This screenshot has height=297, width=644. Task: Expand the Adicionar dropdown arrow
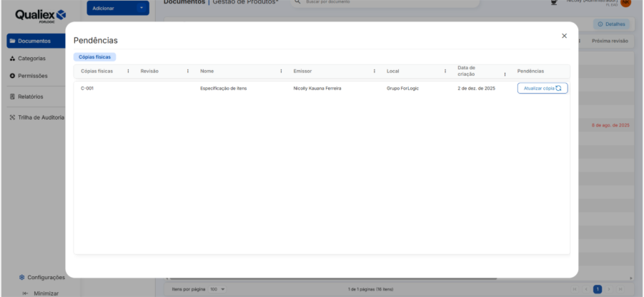pos(142,8)
